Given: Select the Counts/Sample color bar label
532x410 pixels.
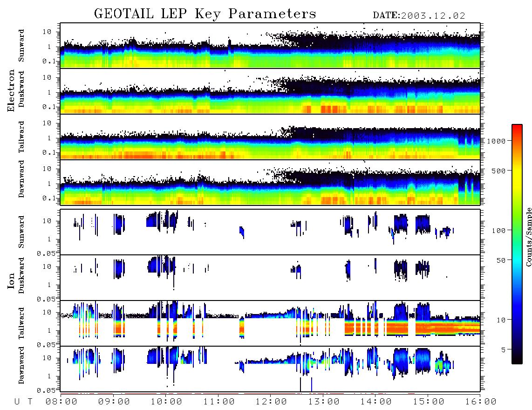Looking at the screenshot, I should pyautogui.click(x=528, y=237).
